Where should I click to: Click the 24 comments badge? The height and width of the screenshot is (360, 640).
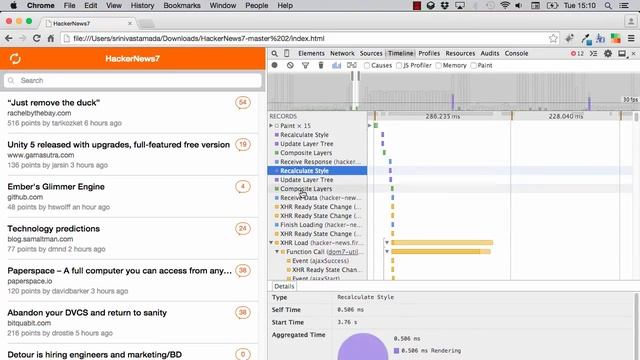coord(243,229)
